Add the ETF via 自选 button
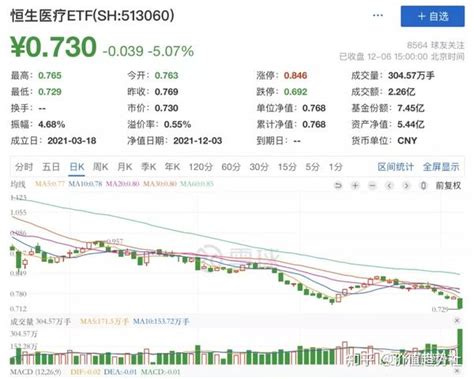 tap(432, 16)
